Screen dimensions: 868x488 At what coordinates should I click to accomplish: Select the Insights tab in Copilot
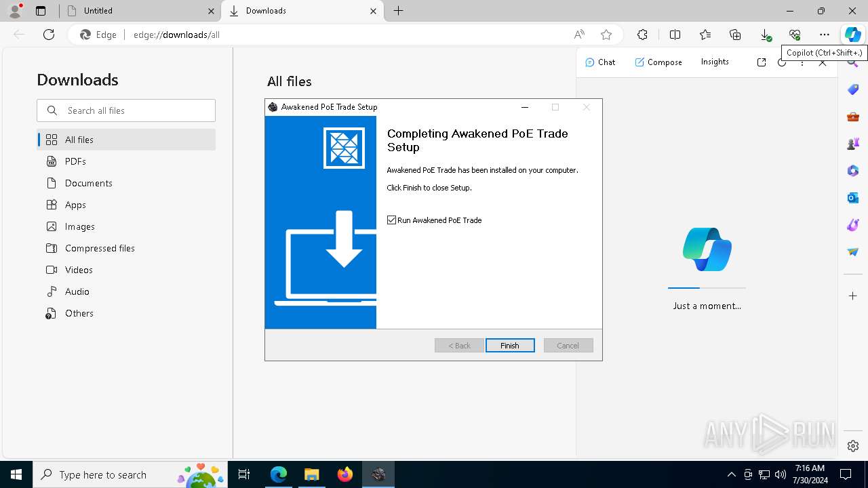(x=715, y=62)
